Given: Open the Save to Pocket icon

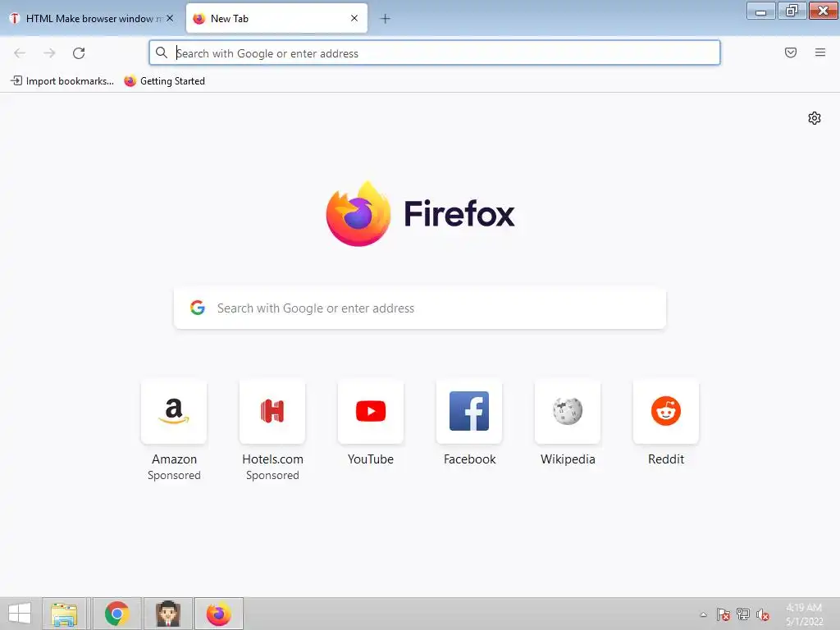Looking at the screenshot, I should 791,52.
